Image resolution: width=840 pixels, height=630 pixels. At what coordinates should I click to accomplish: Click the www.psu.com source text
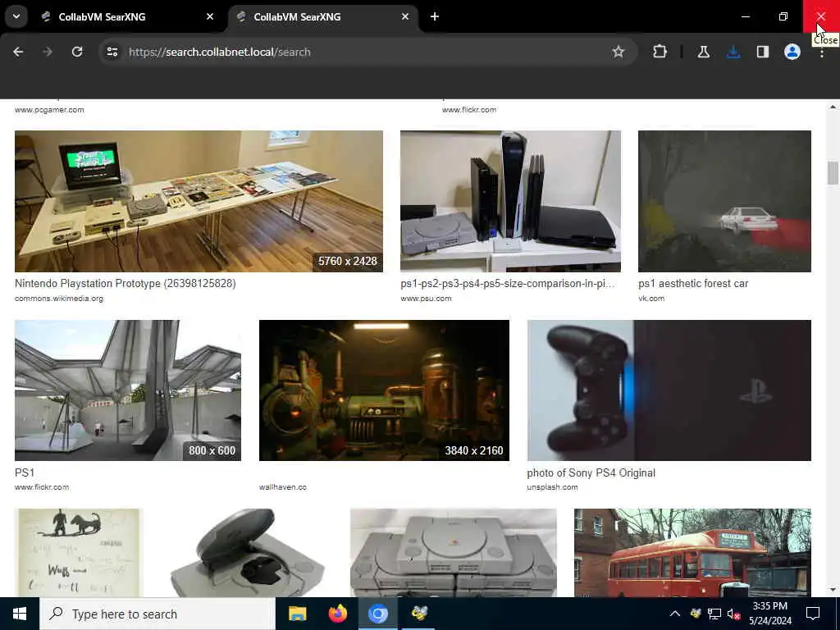pyautogui.click(x=426, y=299)
